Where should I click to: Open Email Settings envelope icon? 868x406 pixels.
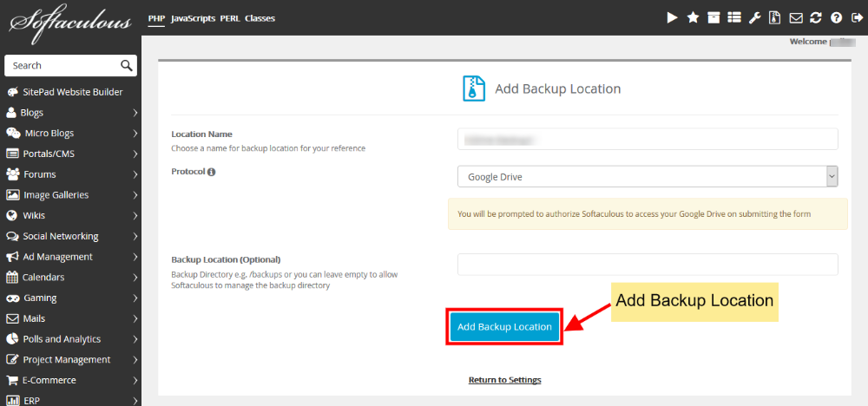(x=796, y=18)
